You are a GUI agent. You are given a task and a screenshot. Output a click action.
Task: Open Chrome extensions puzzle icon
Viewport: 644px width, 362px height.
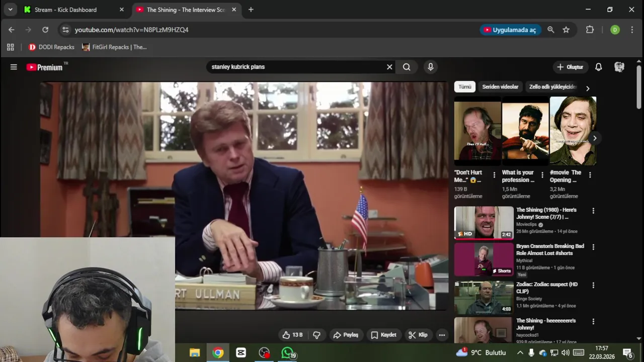[590, 30]
